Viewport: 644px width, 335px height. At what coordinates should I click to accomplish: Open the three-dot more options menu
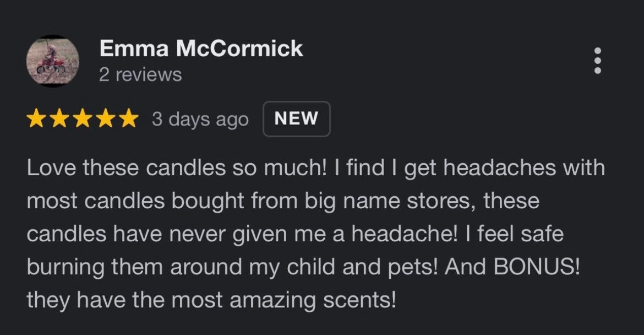[598, 61]
